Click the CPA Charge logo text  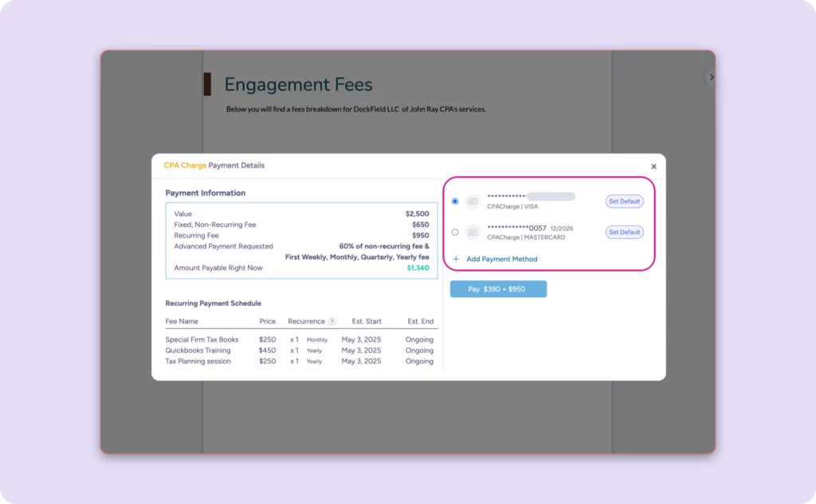coord(184,166)
